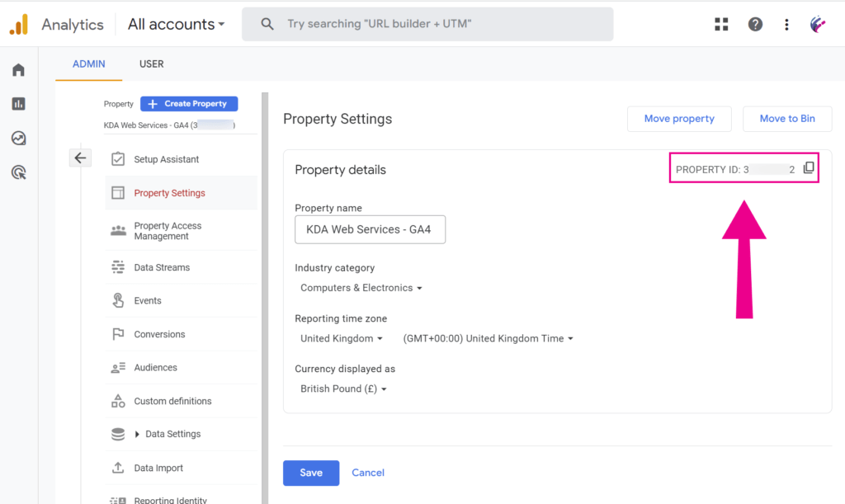
Task: Click the Setup Assistant checkbox icon
Action: point(118,159)
